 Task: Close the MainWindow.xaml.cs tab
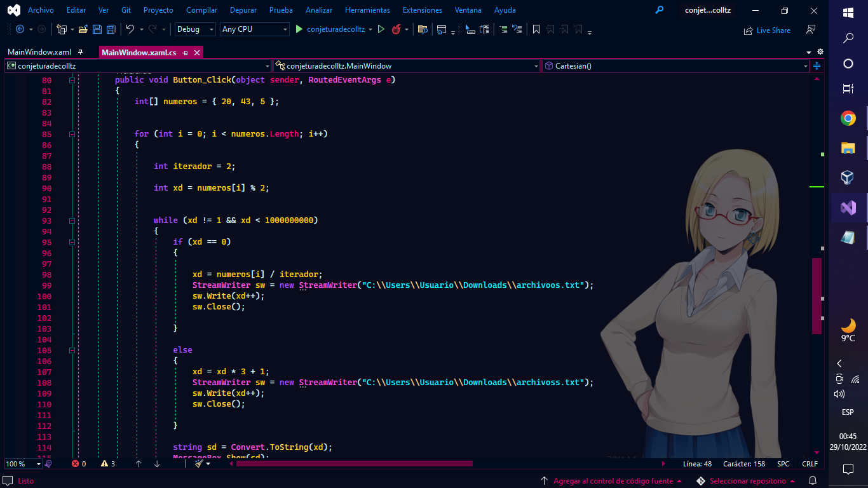196,53
